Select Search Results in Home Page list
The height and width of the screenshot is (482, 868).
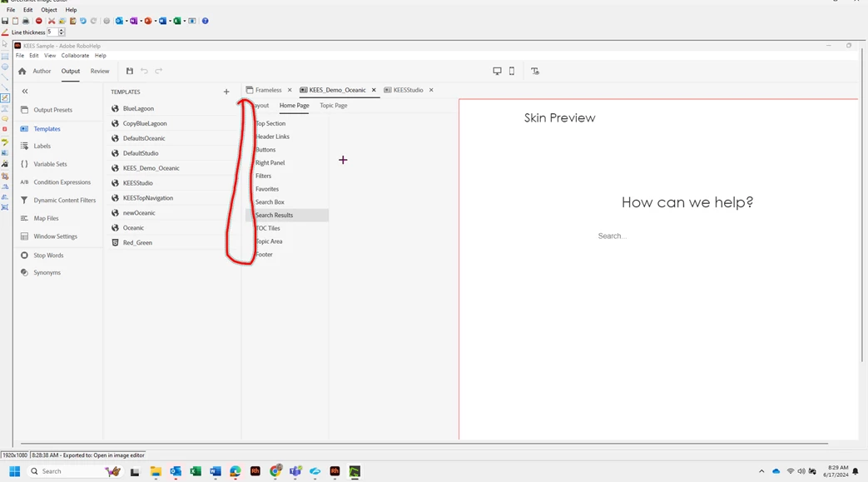[287, 215]
